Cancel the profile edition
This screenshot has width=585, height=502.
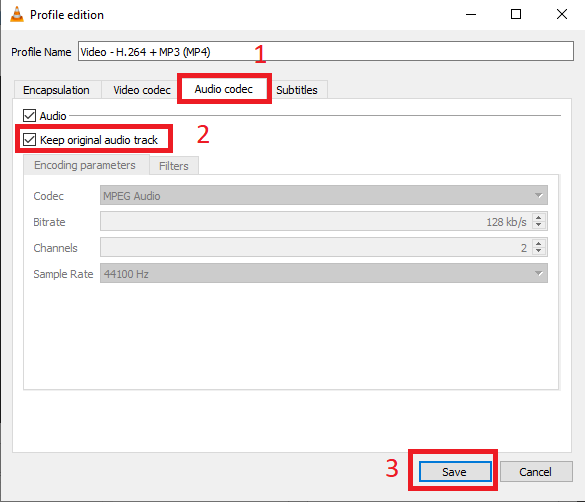click(536, 472)
